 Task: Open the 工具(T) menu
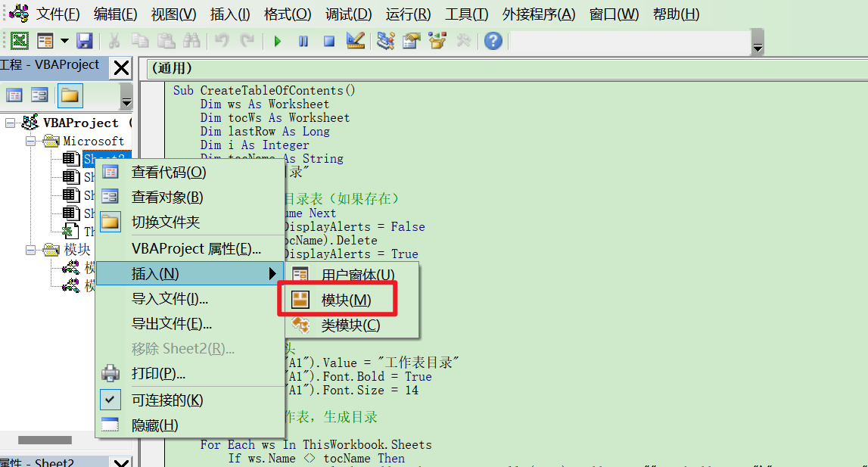[x=467, y=14]
